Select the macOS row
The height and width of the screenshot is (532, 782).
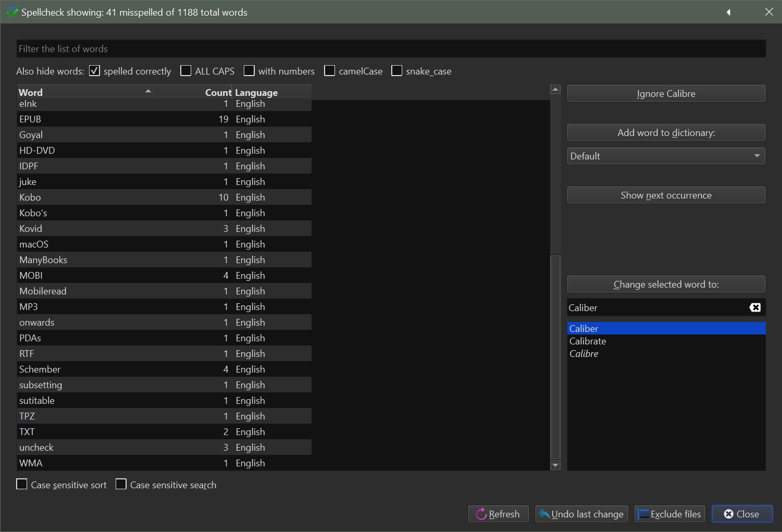click(164, 244)
